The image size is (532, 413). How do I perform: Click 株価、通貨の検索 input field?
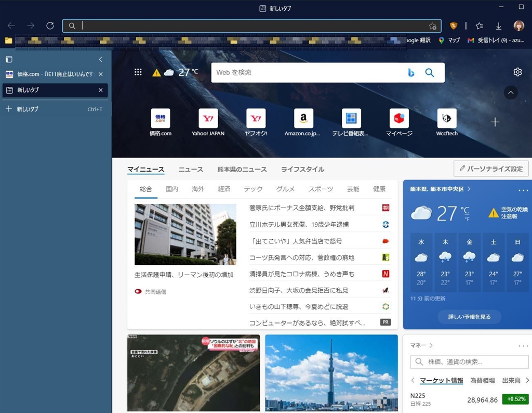coord(469,362)
